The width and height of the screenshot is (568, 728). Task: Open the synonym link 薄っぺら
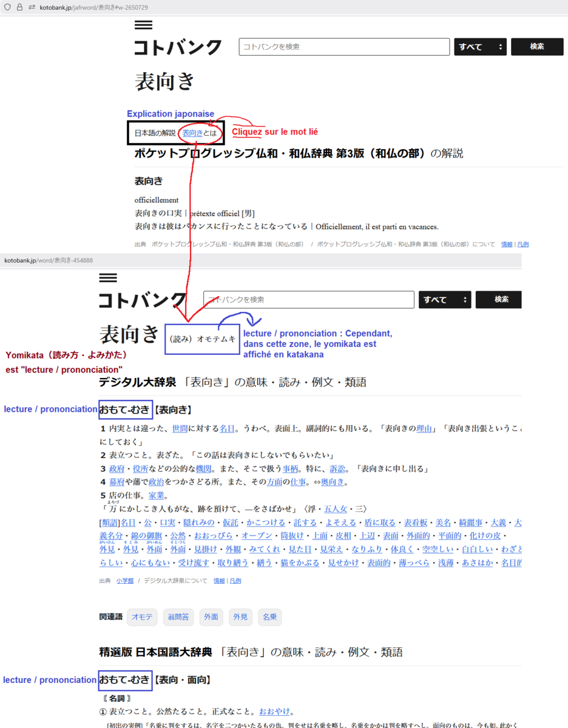coord(414,563)
